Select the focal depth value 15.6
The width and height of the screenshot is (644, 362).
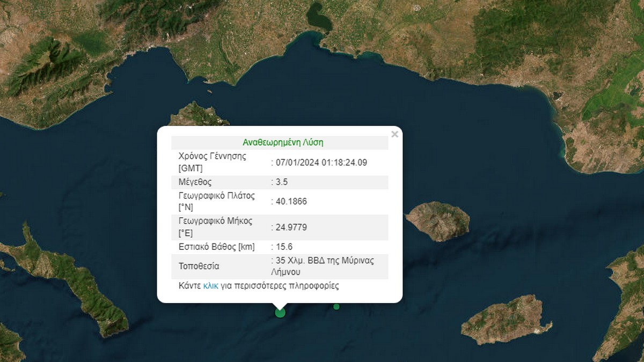coord(284,247)
